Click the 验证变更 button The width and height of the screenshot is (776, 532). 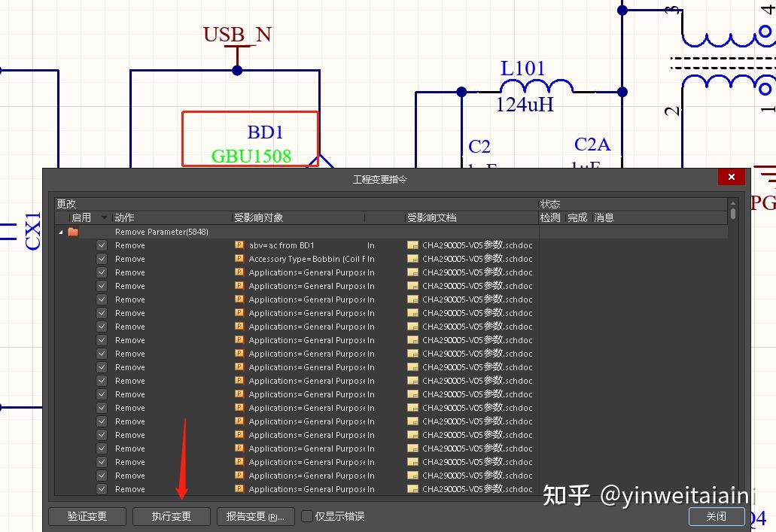[87, 516]
